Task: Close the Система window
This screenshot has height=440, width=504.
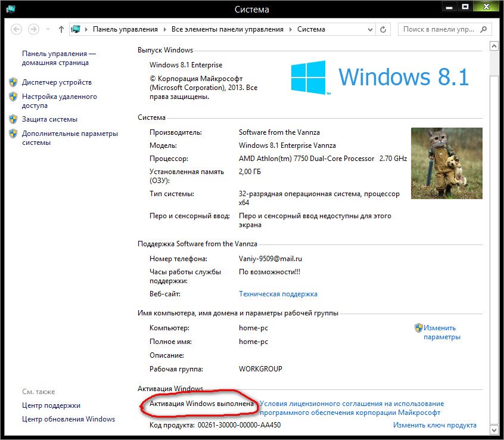Action: [486, 7]
